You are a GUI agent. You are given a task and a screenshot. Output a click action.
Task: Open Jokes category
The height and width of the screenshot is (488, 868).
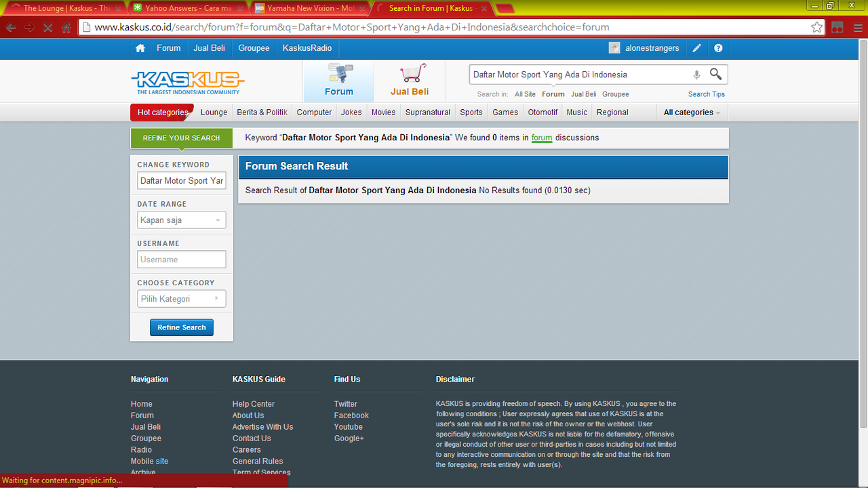pyautogui.click(x=351, y=113)
